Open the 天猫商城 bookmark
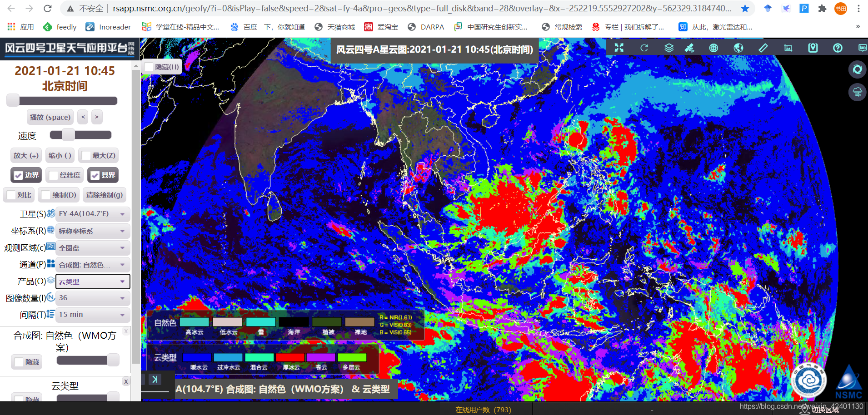The width and height of the screenshot is (868, 415). [x=334, y=27]
